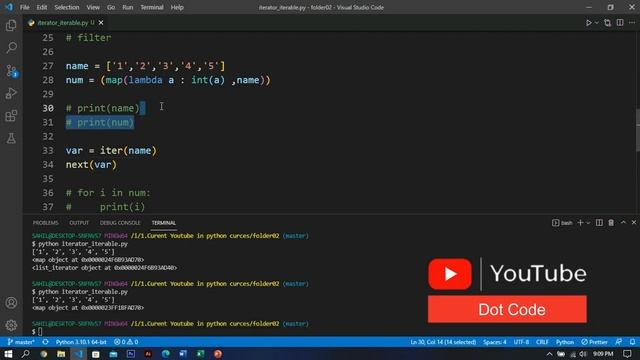Open Excel from the taskbar
The height and width of the screenshot is (360, 640).
200,353
